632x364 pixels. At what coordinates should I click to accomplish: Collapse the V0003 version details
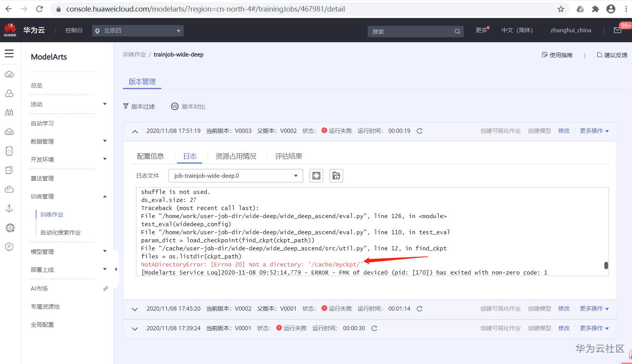pos(135,131)
